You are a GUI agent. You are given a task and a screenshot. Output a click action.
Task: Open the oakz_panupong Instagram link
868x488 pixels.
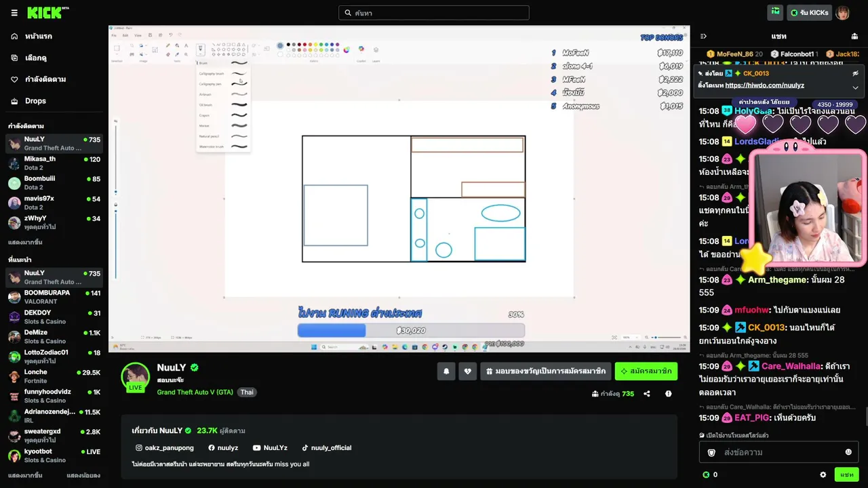point(165,448)
